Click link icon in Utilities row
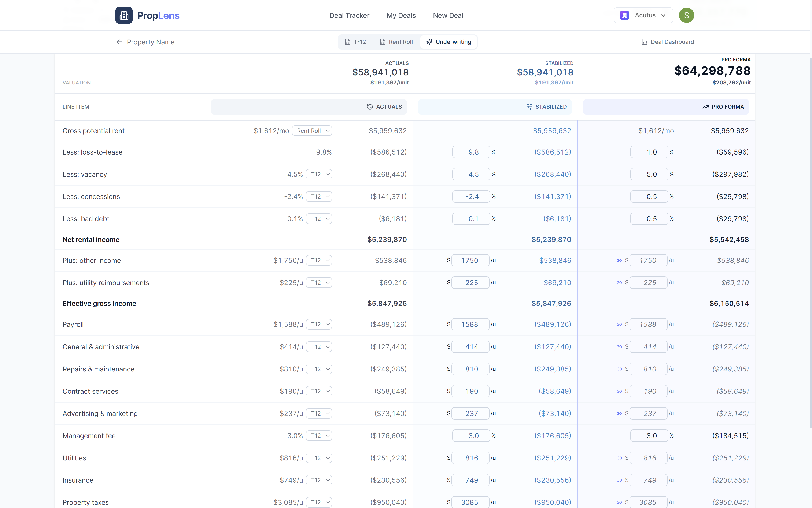812x508 pixels. pyautogui.click(x=619, y=458)
